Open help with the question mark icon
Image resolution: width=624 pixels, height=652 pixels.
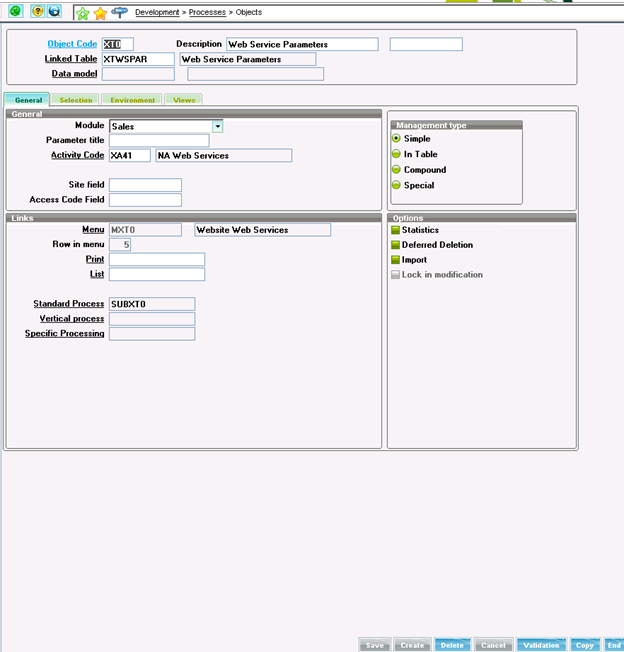(36, 12)
